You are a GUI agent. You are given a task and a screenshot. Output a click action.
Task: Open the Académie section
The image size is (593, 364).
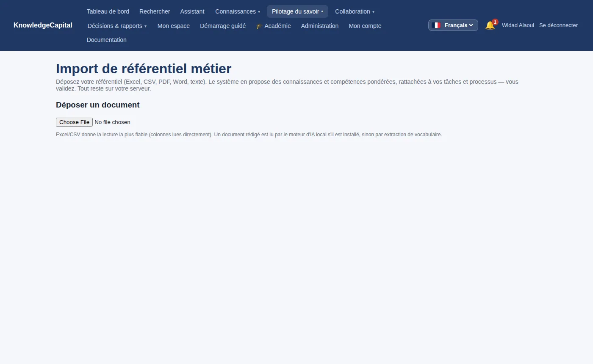coord(273,26)
